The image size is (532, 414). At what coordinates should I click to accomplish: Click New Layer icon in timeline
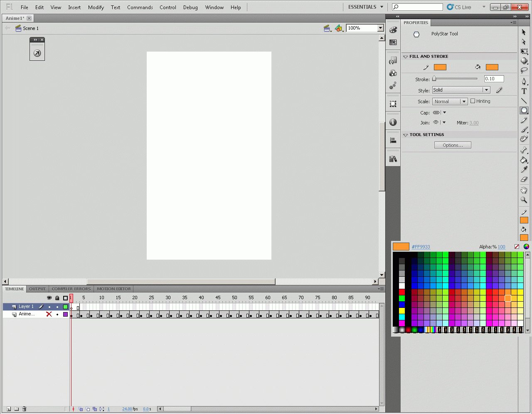coord(8,409)
